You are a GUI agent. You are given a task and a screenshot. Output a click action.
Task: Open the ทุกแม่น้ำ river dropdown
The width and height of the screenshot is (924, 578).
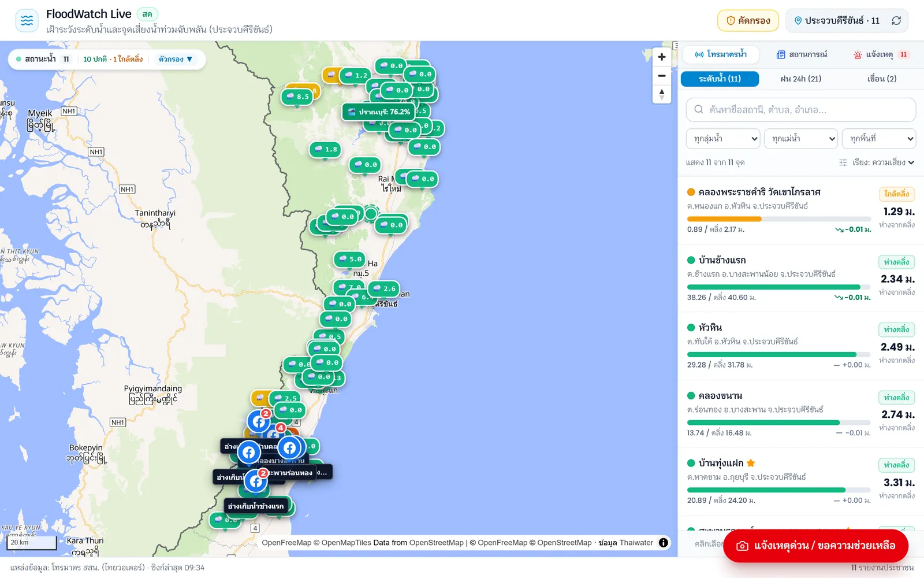tap(801, 139)
